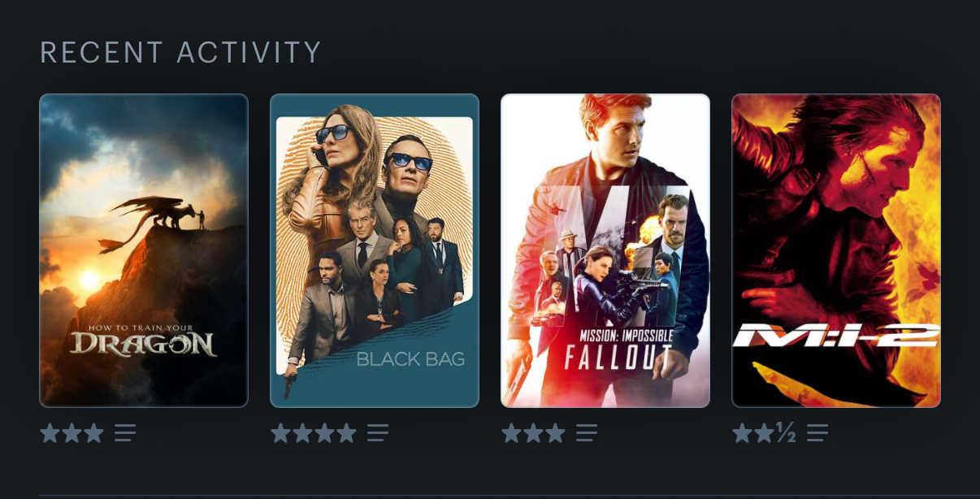Click the Recent Activity section heading
The width and height of the screenshot is (980, 499).
pyautogui.click(x=181, y=53)
